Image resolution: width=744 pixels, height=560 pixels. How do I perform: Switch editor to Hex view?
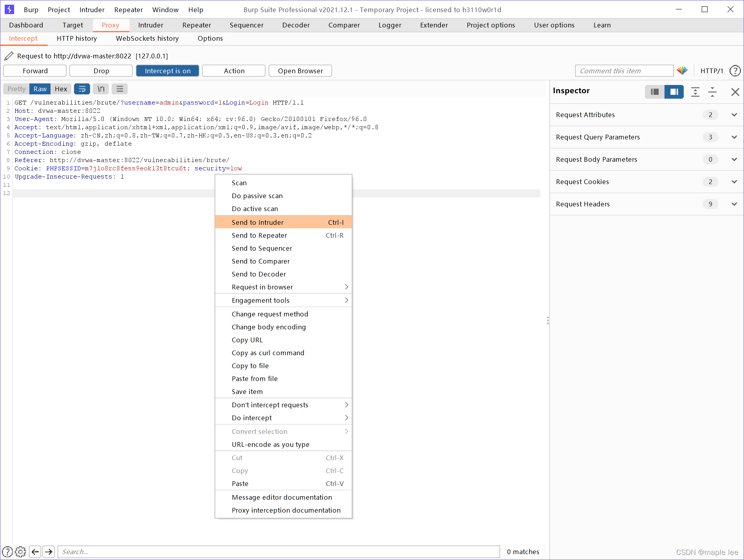tap(61, 89)
